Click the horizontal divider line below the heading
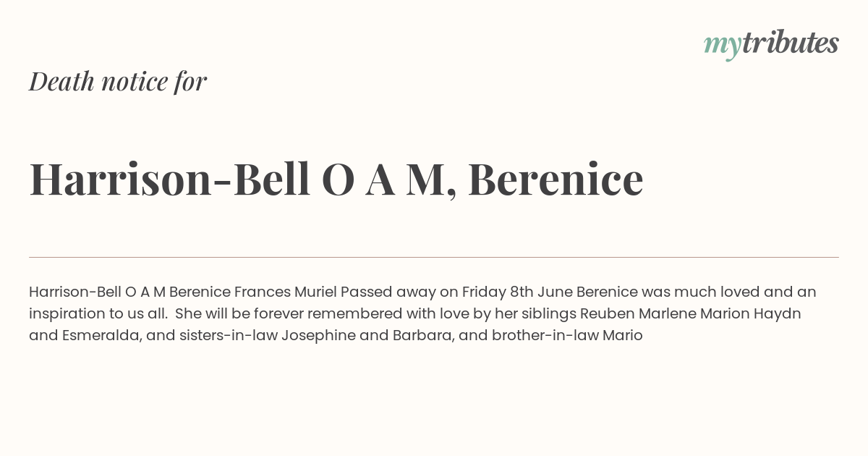The image size is (868, 456). (434, 257)
